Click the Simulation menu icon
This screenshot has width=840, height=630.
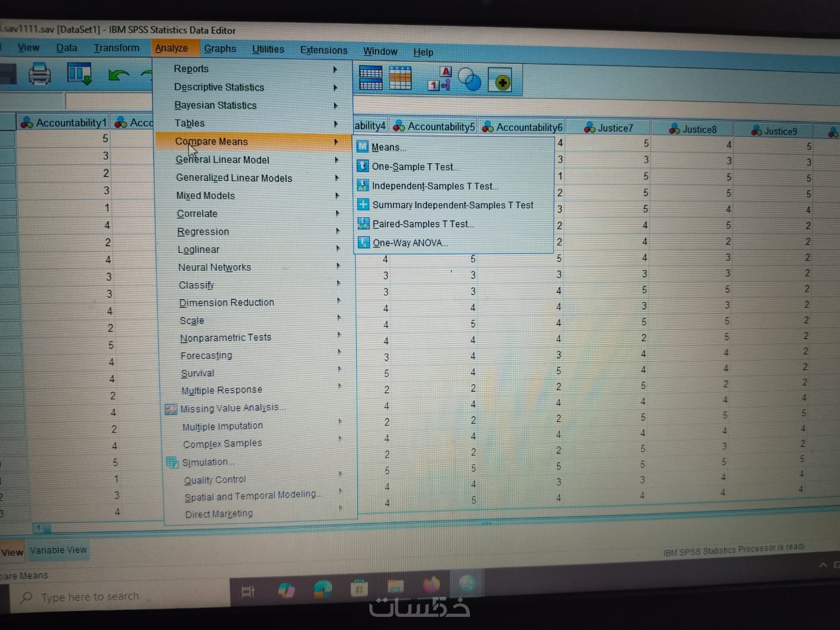coord(172,463)
